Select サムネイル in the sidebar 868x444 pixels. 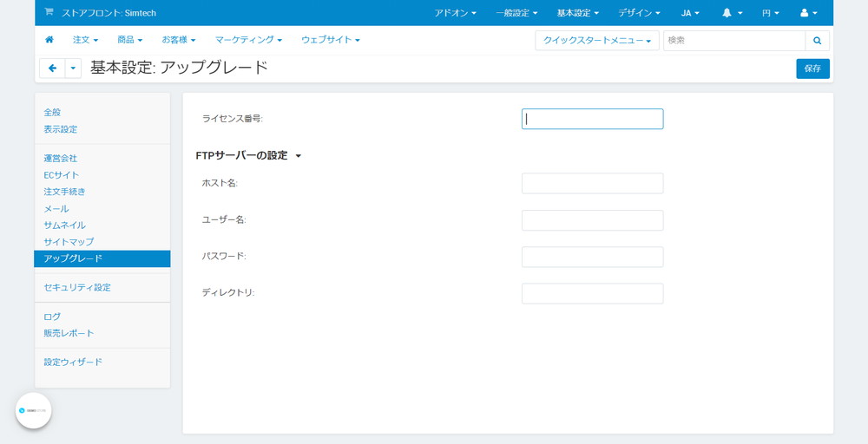pos(64,225)
